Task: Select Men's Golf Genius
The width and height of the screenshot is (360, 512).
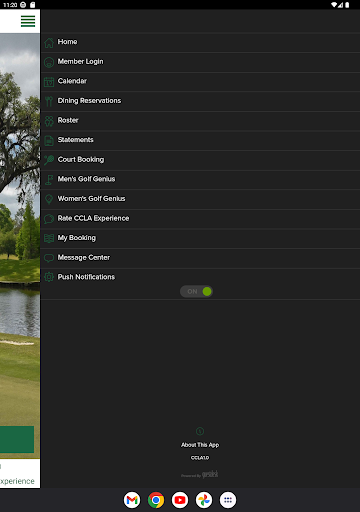Action: (x=200, y=180)
